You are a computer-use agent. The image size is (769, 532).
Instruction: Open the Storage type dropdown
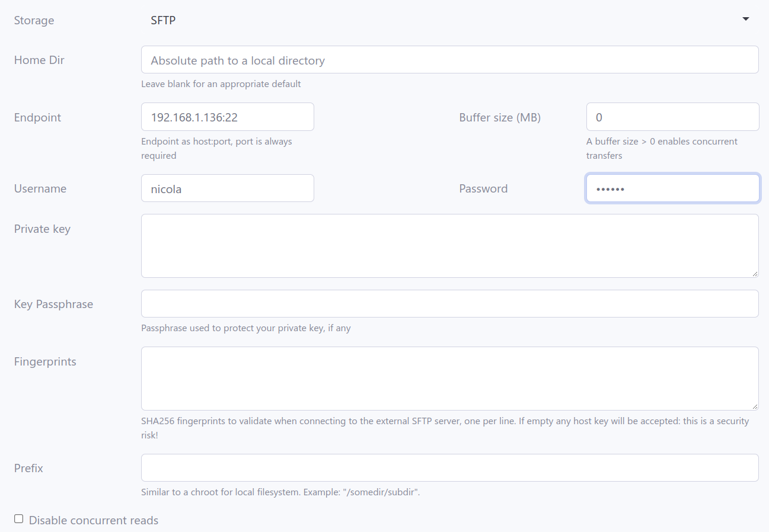pos(449,20)
